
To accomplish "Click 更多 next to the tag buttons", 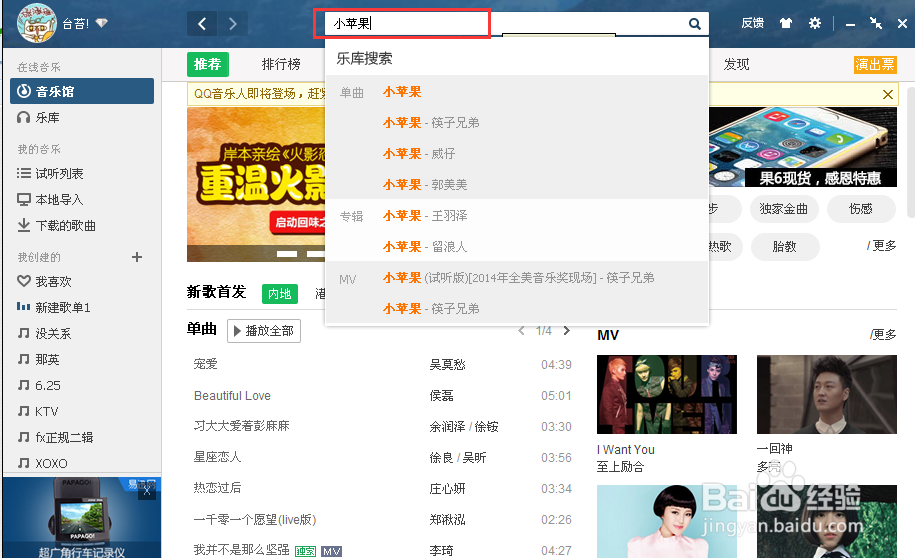I will pyautogui.click(x=881, y=246).
